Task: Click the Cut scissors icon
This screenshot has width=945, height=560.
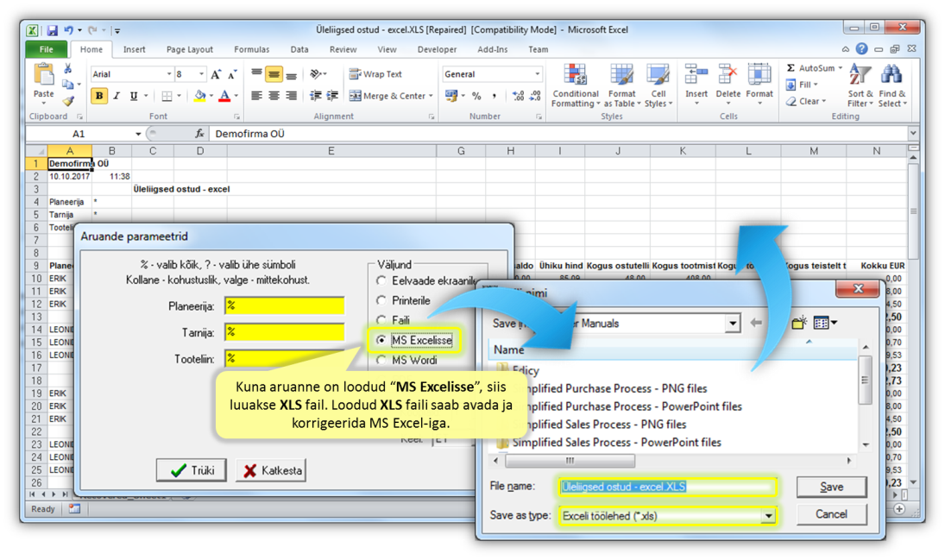Action: pos(68,69)
